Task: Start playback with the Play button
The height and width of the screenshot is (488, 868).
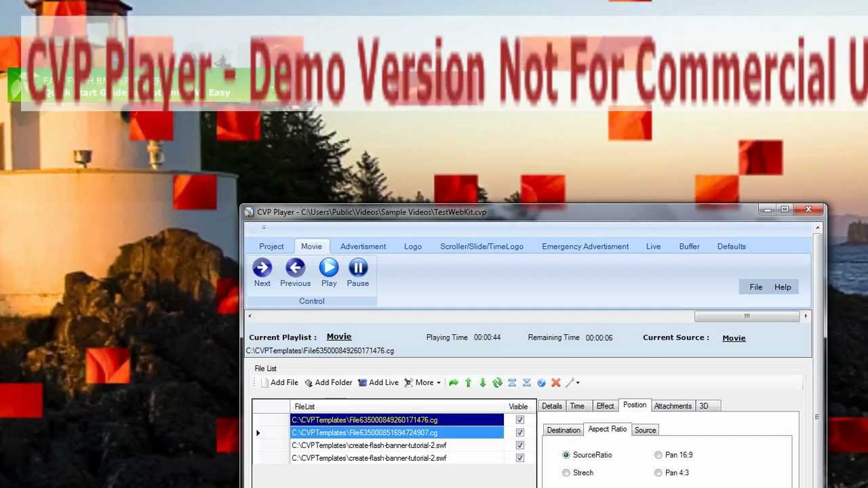Action: [329, 273]
